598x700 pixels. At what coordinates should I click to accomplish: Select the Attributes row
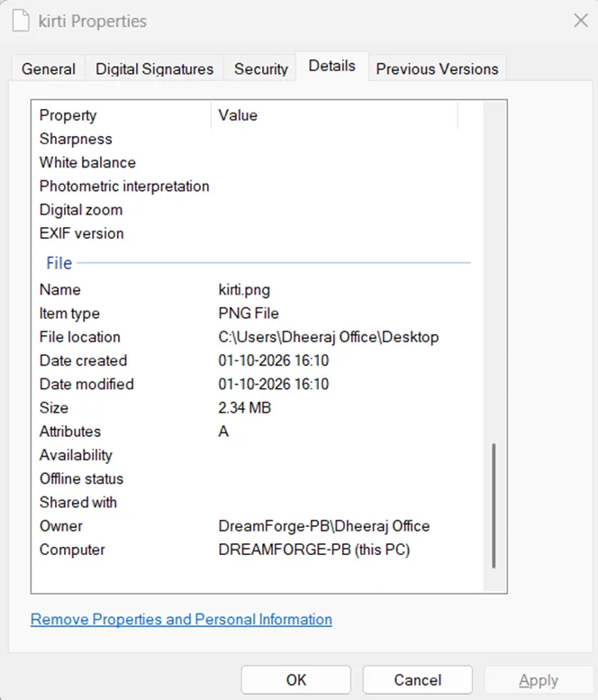257,432
